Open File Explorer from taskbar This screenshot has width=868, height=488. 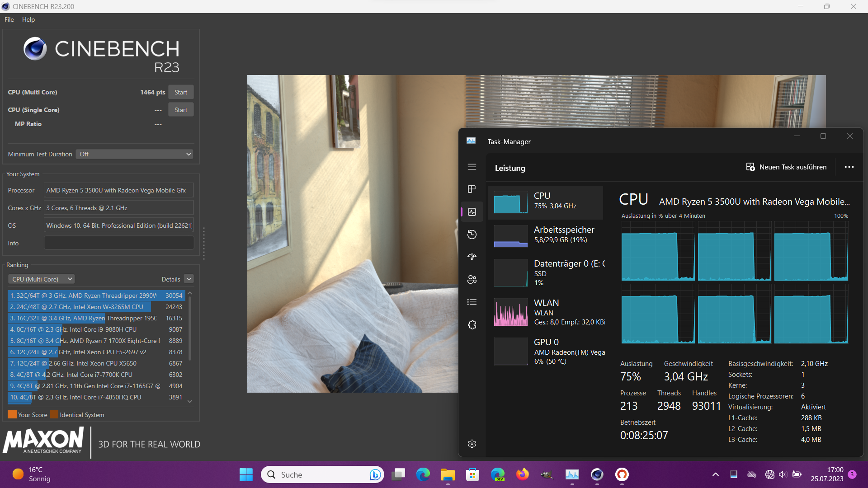448,474
